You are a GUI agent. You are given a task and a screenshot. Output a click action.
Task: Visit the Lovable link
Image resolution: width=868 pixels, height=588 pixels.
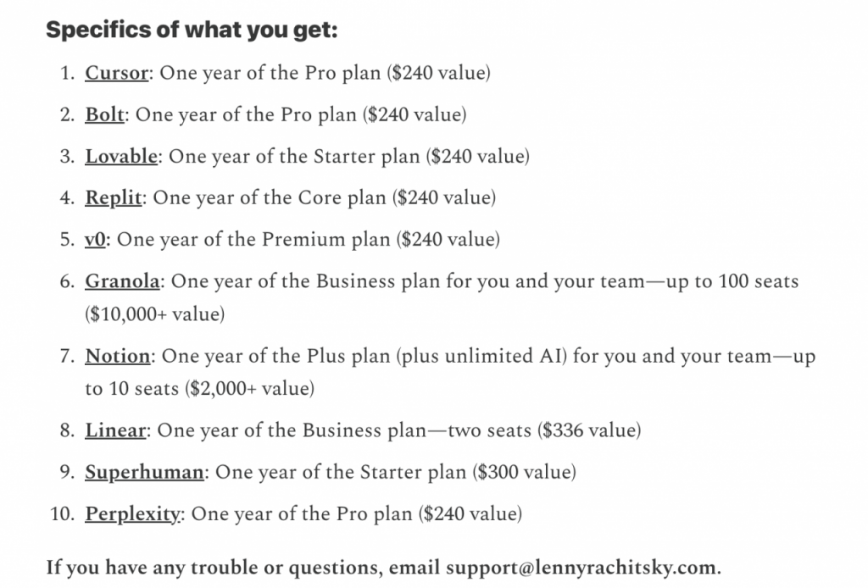coord(120,156)
